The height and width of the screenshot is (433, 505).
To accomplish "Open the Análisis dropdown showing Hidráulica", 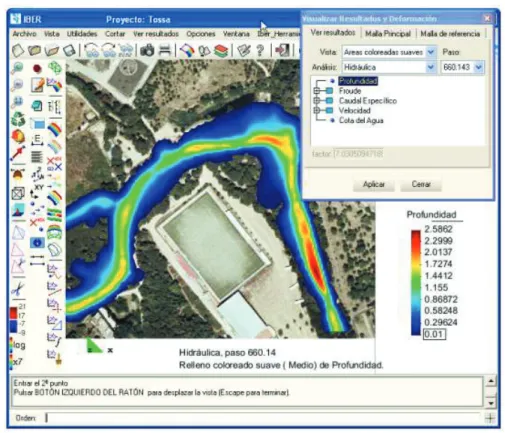I will (x=430, y=67).
